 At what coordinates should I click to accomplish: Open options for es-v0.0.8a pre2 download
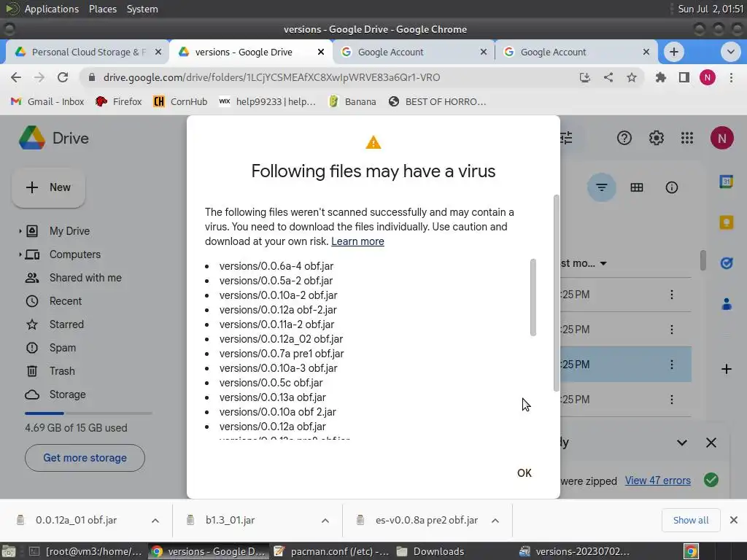point(495,521)
